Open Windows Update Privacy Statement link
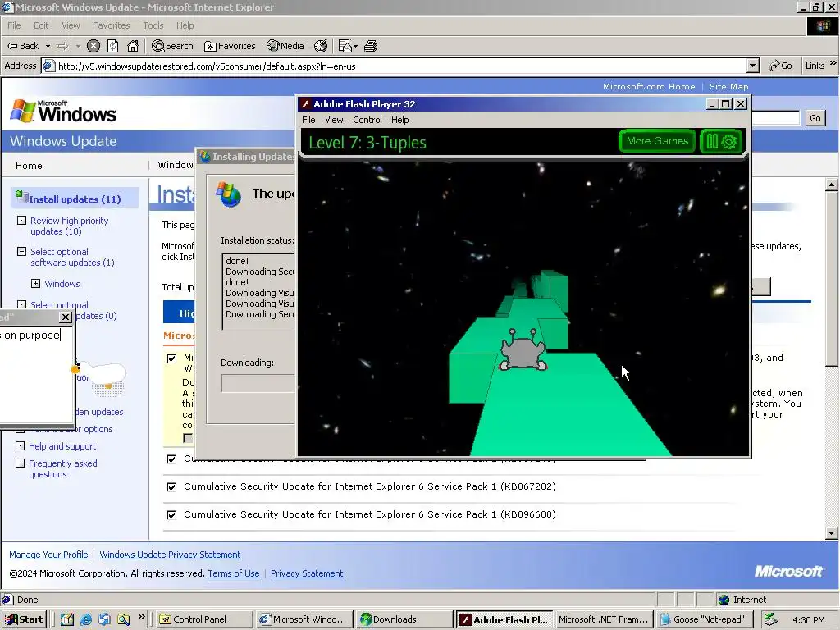 coord(170,555)
